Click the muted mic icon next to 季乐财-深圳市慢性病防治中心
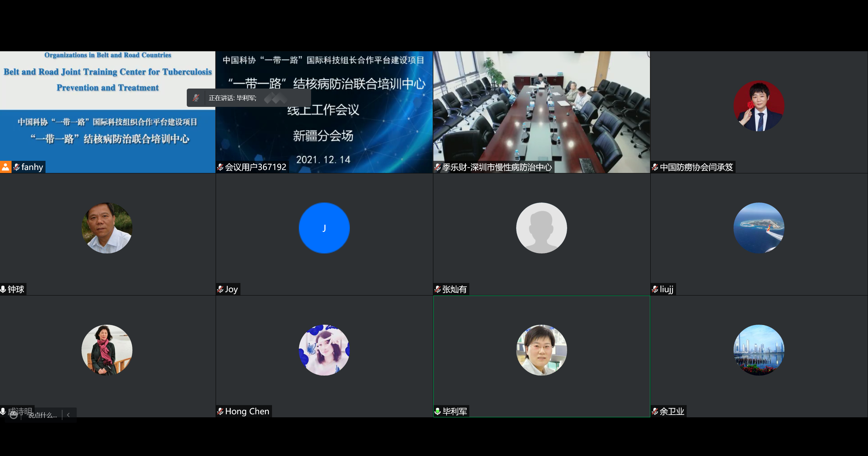 [437, 167]
